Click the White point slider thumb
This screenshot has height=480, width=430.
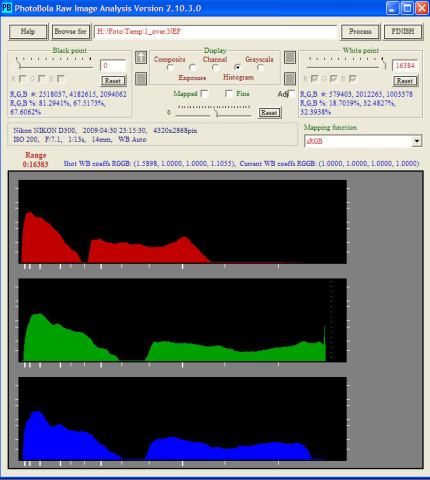click(x=383, y=64)
